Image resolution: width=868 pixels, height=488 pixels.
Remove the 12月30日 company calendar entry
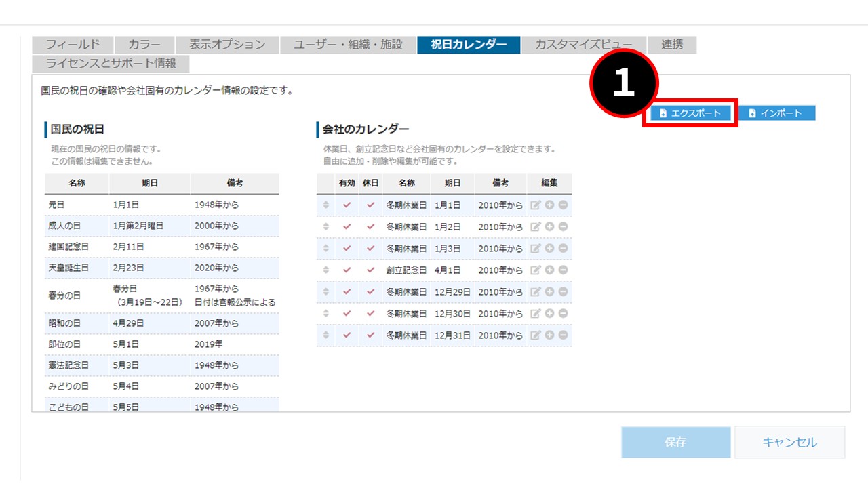pos(563,314)
